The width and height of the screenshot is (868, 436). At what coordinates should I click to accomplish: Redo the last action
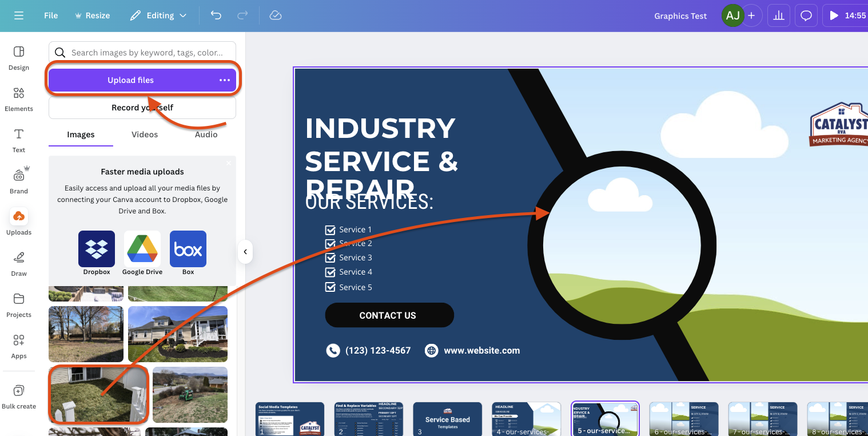point(242,15)
